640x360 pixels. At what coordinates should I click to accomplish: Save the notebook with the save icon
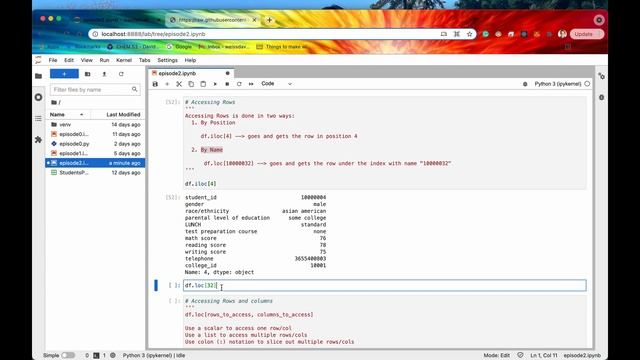click(x=155, y=84)
